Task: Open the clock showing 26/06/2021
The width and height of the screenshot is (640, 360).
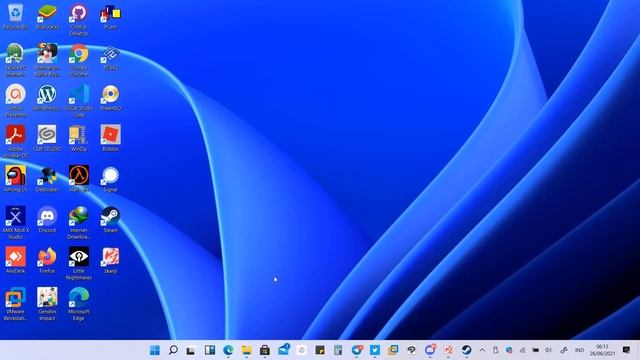Action: [602, 350]
